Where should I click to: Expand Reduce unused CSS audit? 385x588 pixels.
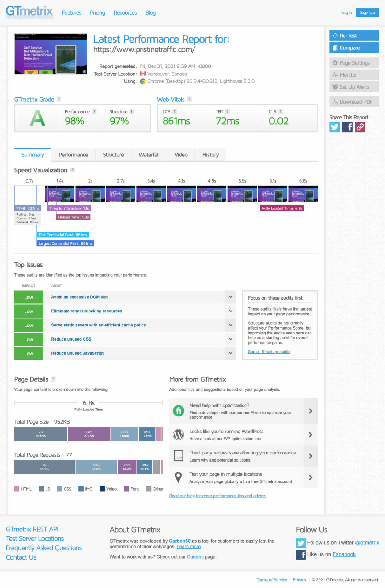click(x=231, y=339)
